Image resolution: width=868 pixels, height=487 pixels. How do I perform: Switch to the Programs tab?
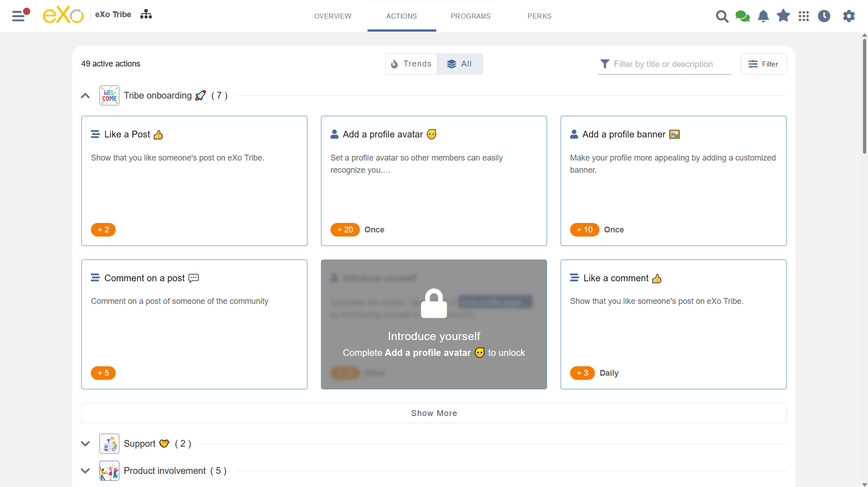point(471,16)
